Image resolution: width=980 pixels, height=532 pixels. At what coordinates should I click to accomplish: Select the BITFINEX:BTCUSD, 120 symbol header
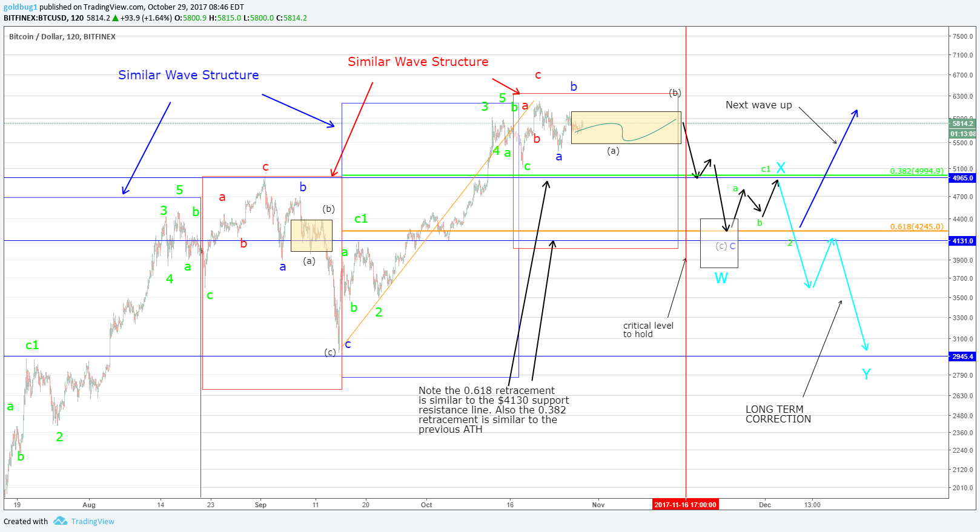44,18
